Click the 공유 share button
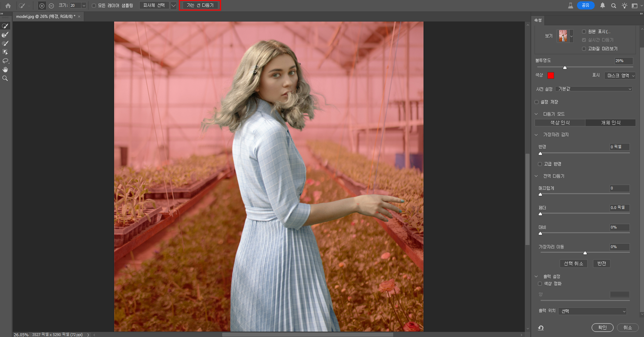The height and width of the screenshot is (337, 644). click(585, 5)
